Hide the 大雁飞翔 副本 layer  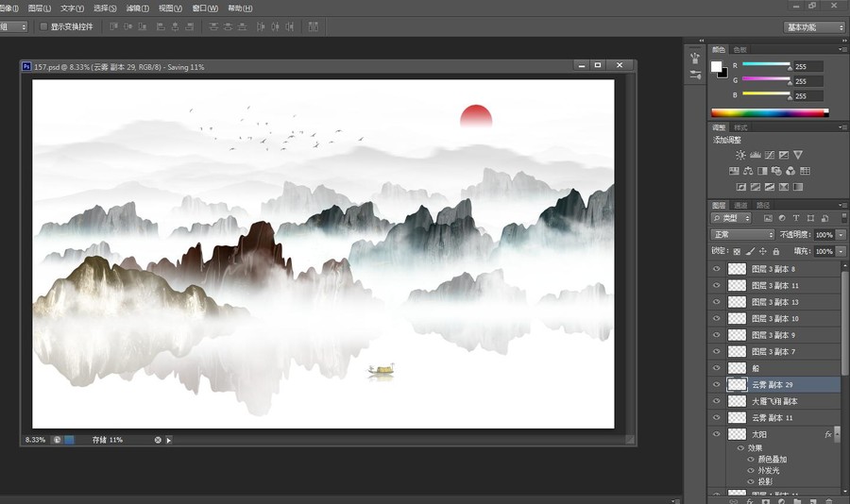tap(717, 401)
